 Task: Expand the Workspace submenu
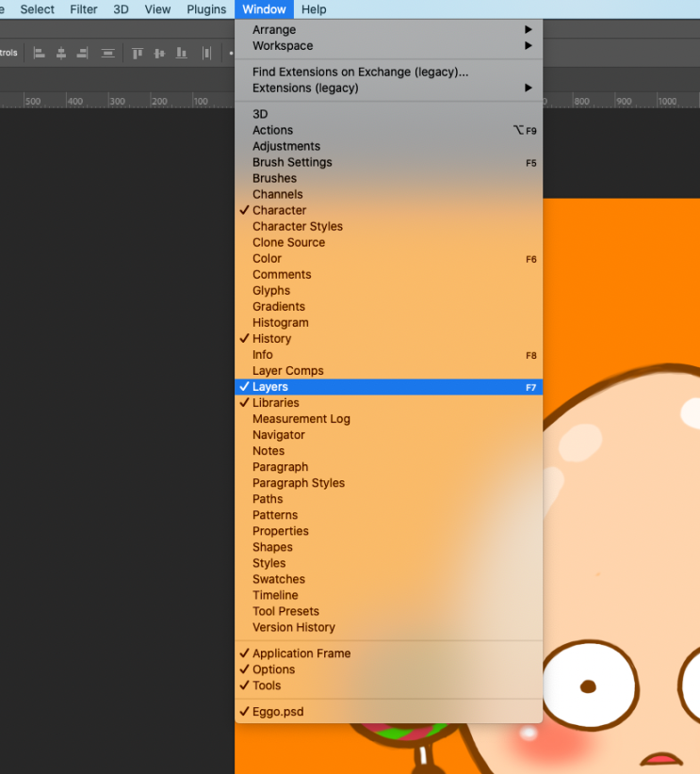388,46
